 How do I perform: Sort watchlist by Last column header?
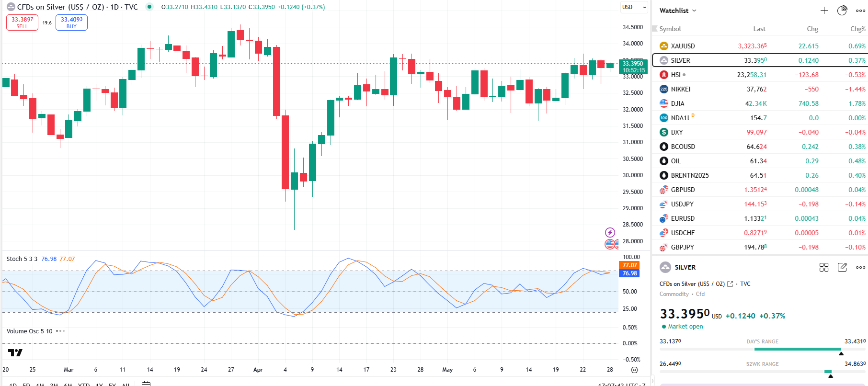[759, 29]
